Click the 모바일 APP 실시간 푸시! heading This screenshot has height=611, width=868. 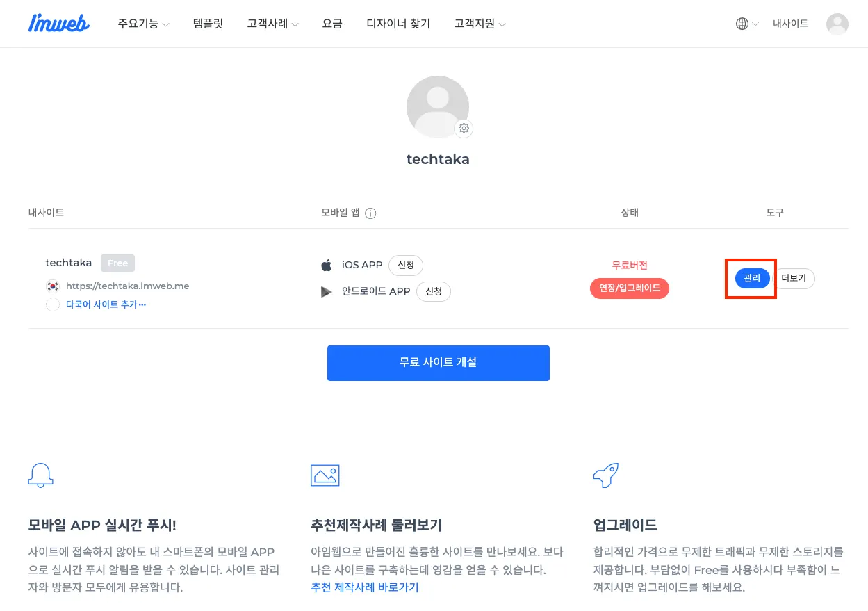pos(102,525)
